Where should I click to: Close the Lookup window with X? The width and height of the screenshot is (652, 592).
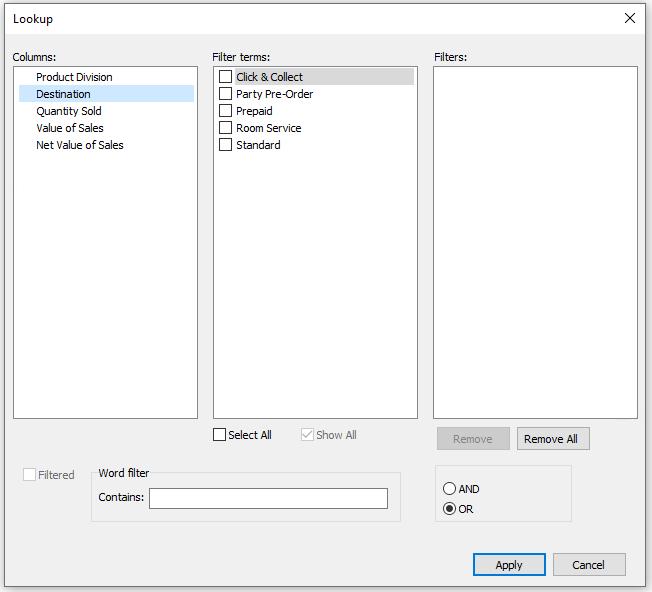click(630, 18)
